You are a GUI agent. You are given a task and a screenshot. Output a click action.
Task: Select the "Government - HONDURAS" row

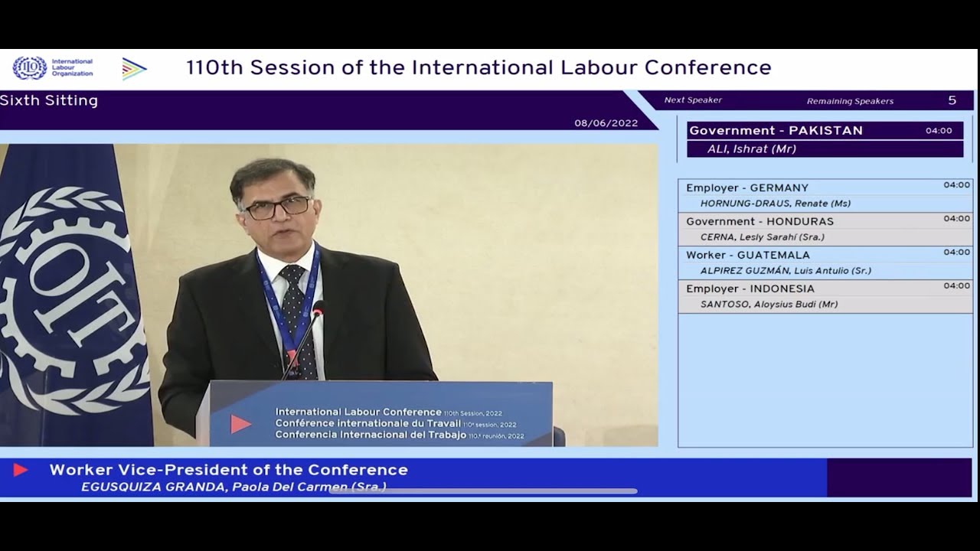coord(825,229)
